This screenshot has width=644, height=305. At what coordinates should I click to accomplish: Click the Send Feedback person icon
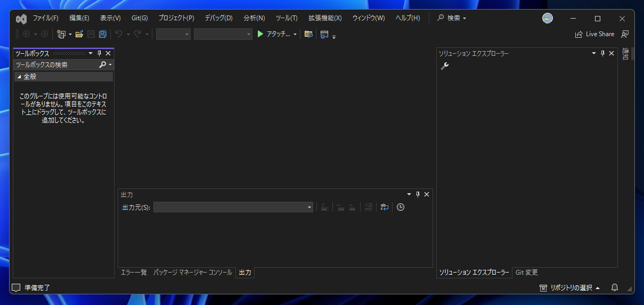tap(625, 34)
